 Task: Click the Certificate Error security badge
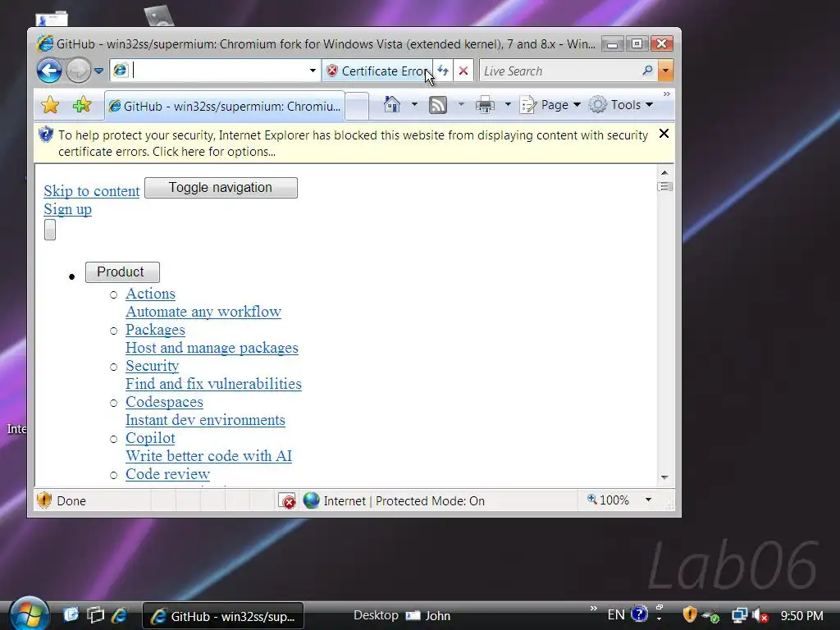(x=377, y=71)
